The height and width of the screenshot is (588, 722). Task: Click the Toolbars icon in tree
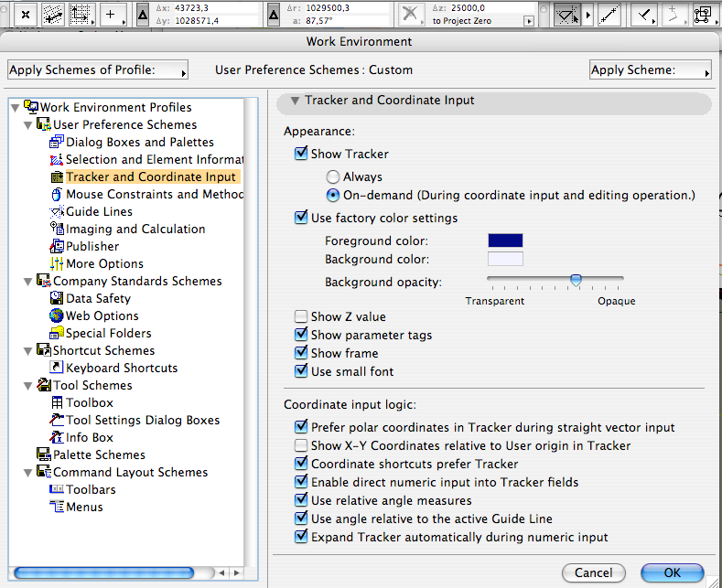56,489
